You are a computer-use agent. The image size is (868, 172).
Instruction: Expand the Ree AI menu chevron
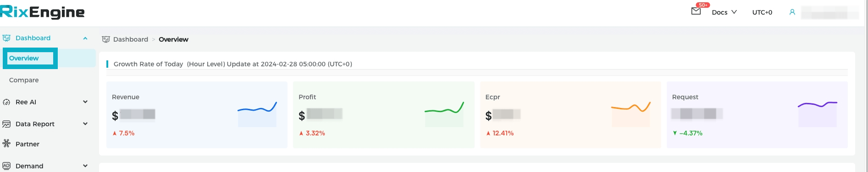point(85,102)
